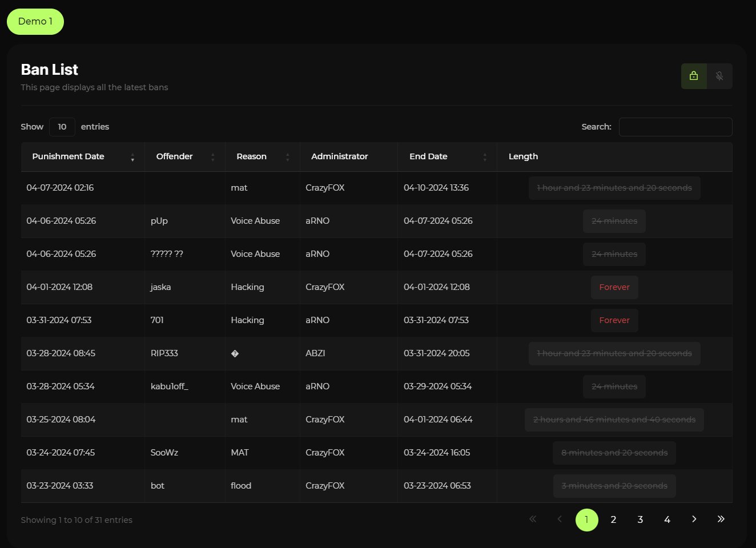This screenshot has height=548, width=756.
Task: Focus the Search input field
Action: 675,127
